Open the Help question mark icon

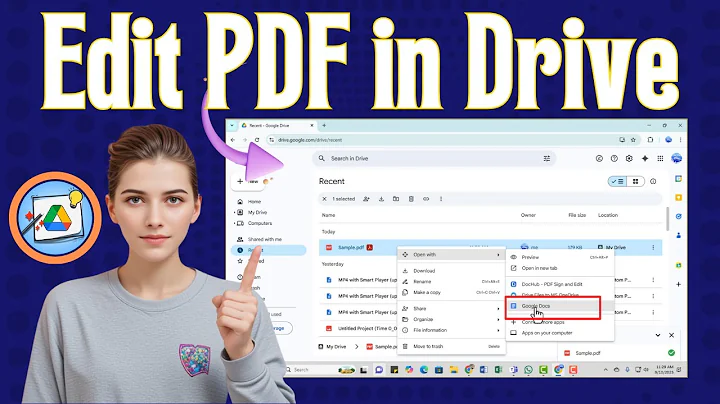tap(614, 158)
